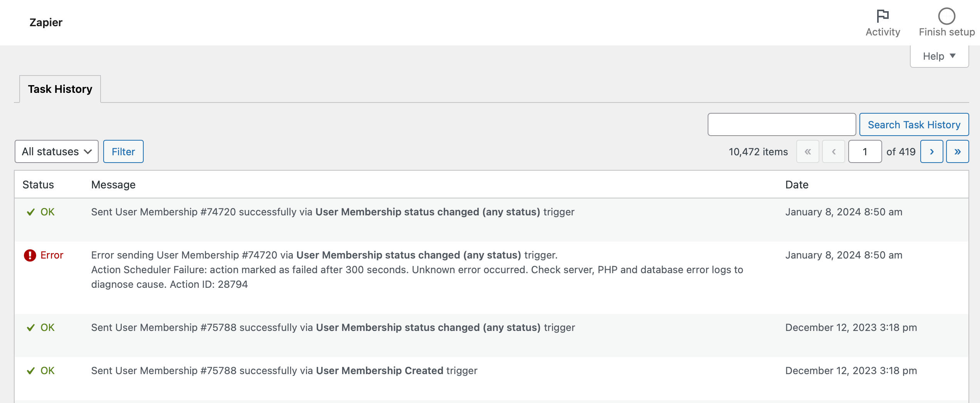The height and width of the screenshot is (403, 980).
Task: Click green checkmark for January 8 OK row
Action: pyautogui.click(x=31, y=212)
